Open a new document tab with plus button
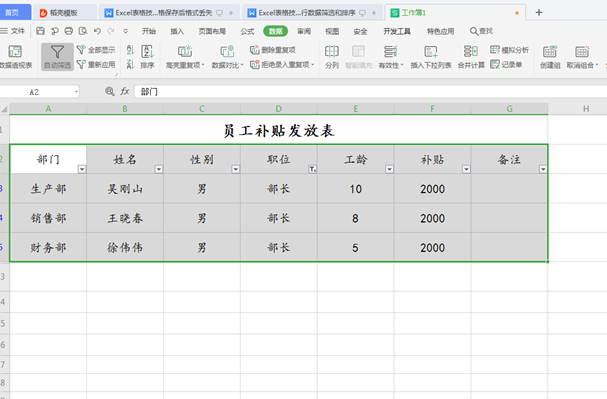 pyautogui.click(x=539, y=12)
